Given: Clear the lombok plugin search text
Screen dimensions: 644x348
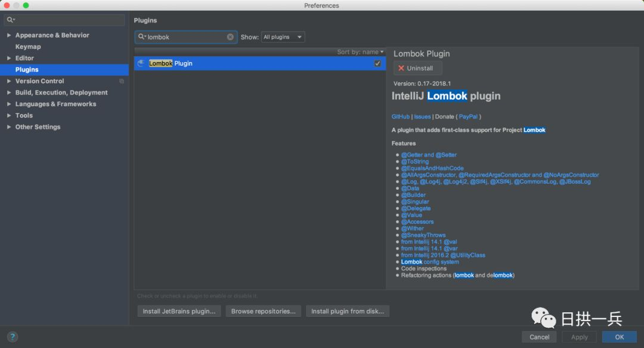Looking at the screenshot, I should [x=230, y=37].
